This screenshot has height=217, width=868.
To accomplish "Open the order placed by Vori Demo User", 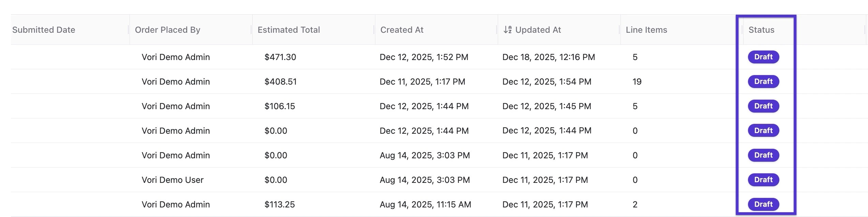I will pyautogui.click(x=173, y=180).
